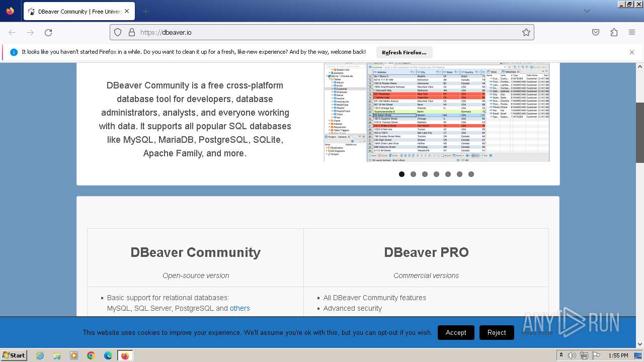Click scrollbar up arrow
Screen dimensions: 644x362
[640, 67]
